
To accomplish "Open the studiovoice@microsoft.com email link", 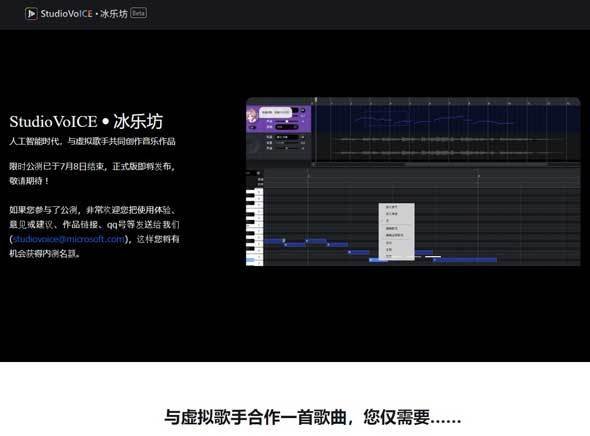I will 68,239.
